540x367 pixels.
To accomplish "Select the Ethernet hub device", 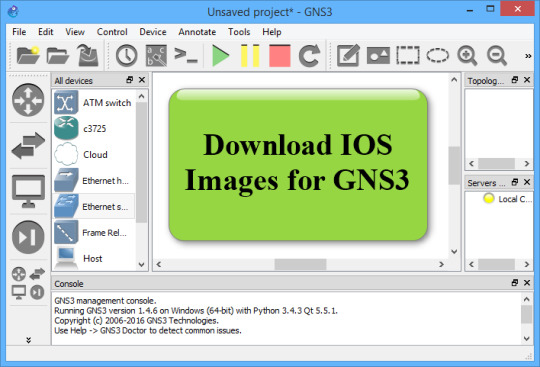I will pyautogui.click(x=94, y=180).
